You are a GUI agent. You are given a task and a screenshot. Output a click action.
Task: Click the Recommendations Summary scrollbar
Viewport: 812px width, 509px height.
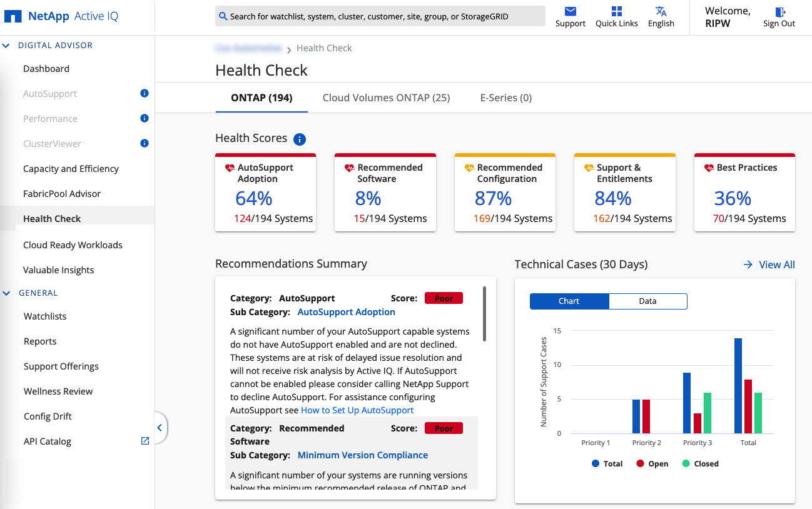coord(485,314)
